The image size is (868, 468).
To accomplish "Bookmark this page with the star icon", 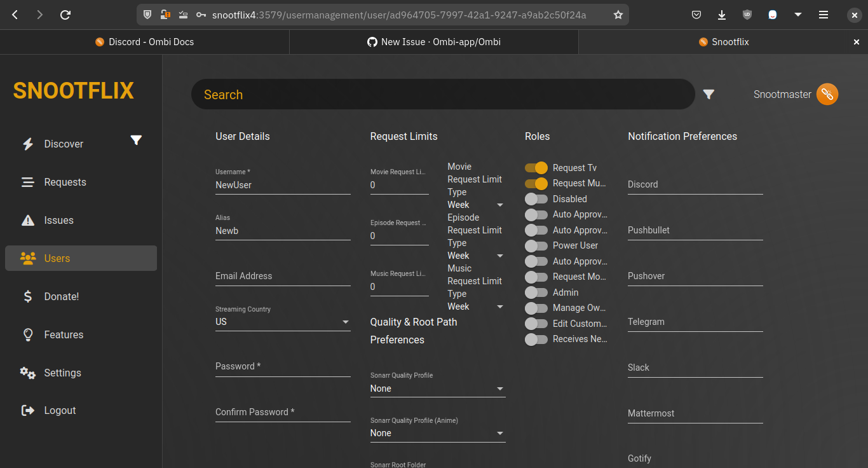I will click(618, 15).
